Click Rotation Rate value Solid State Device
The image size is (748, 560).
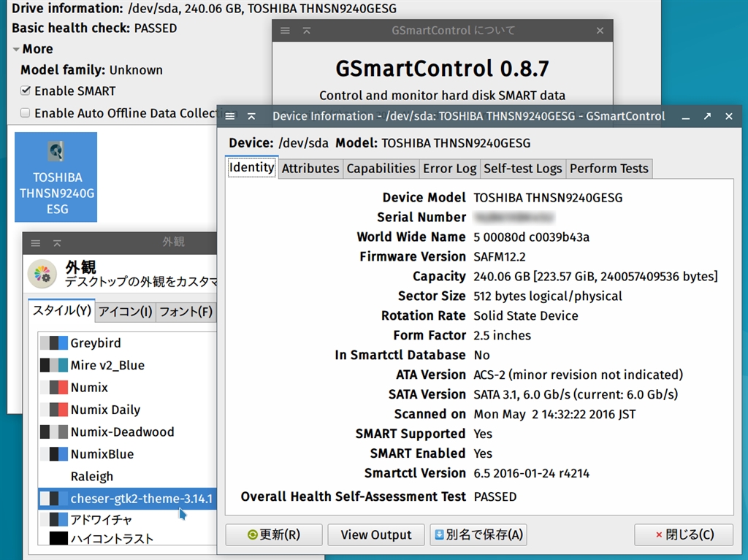click(x=525, y=315)
